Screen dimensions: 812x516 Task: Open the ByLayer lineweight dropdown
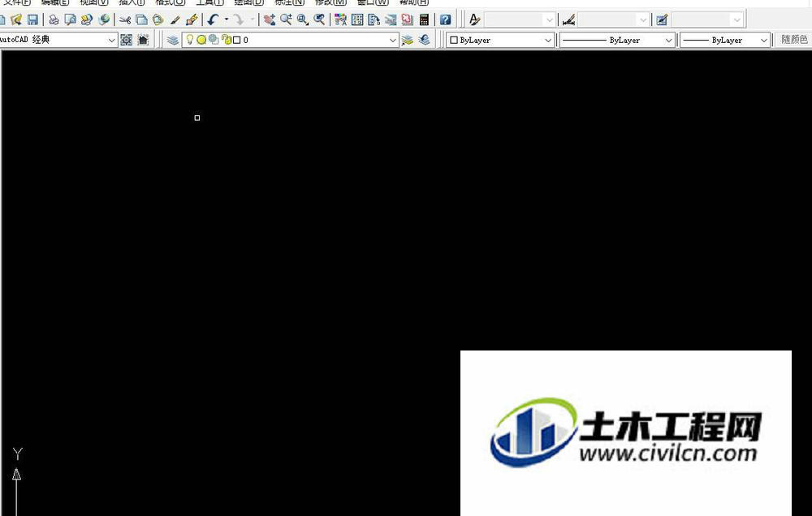click(764, 40)
